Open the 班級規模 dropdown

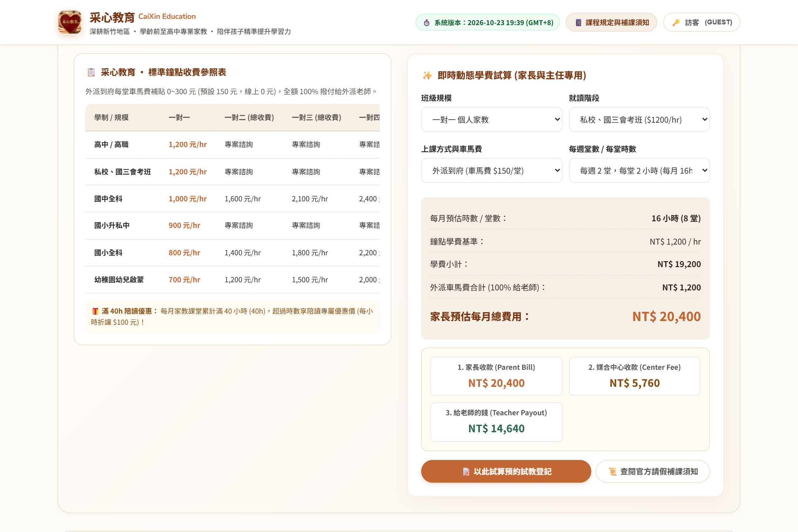(x=492, y=119)
